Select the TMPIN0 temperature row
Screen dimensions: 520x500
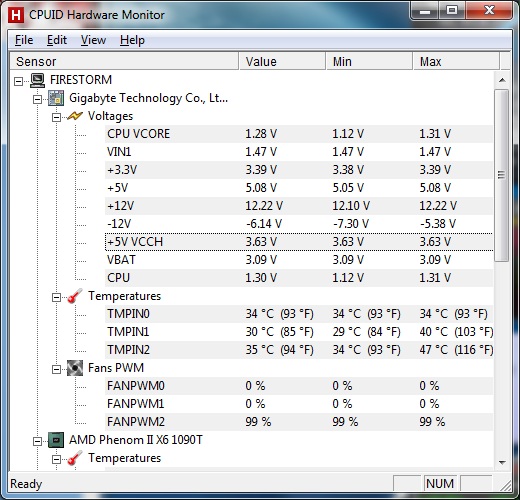pyautogui.click(x=299, y=314)
